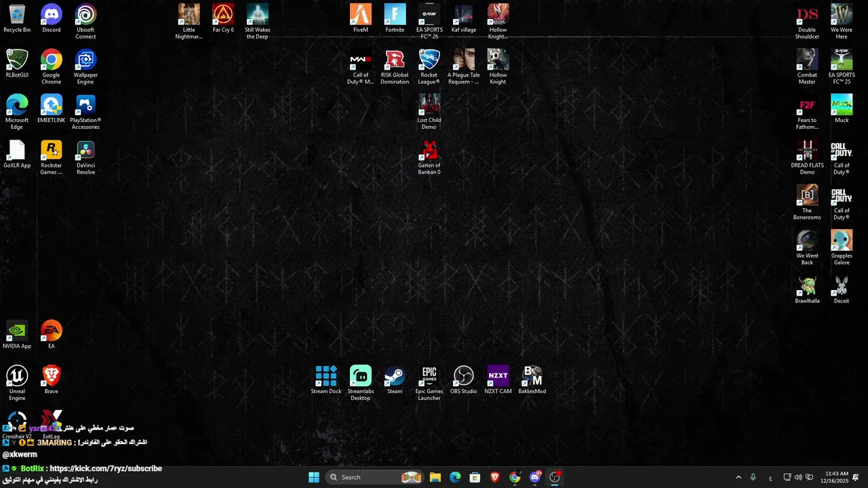Screen dimensions: 868x488
Task: Select The Bonerooms game icon
Action: click(807, 203)
